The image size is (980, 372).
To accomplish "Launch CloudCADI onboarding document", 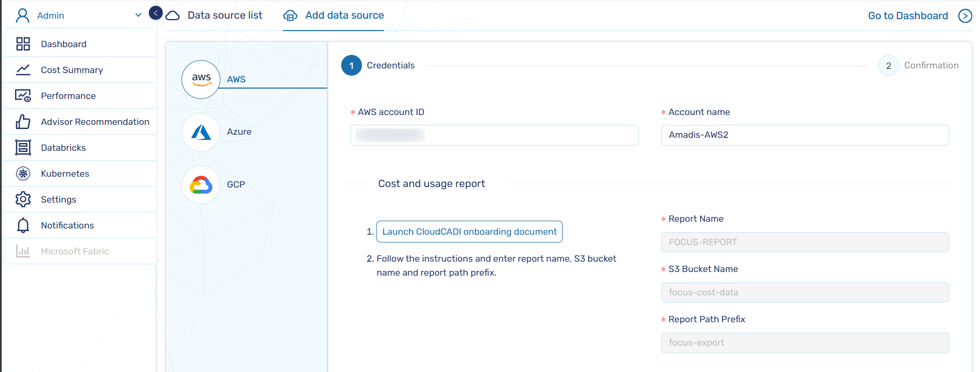I will 469,232.
